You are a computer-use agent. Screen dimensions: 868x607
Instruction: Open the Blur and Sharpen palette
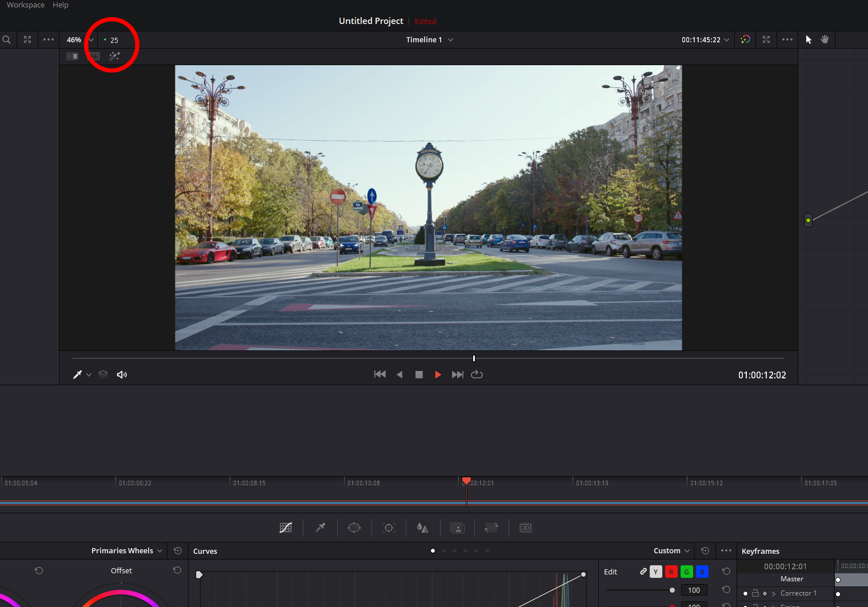tap(423, 528)
